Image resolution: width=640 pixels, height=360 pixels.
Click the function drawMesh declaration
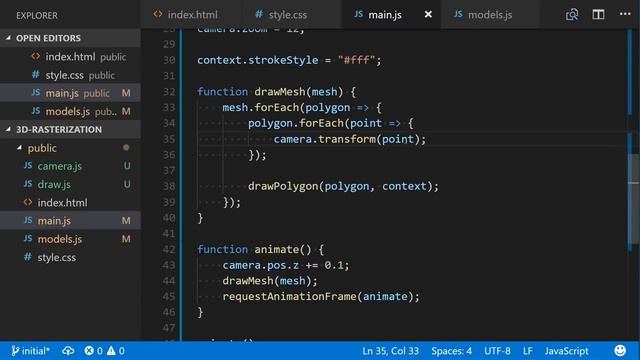[276, 92]
